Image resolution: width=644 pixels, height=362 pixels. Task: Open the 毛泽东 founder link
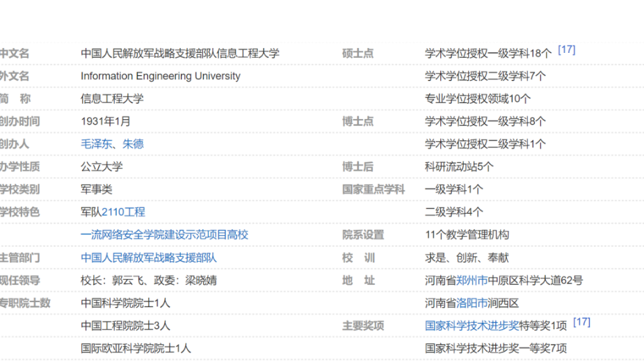pos(96,144)
